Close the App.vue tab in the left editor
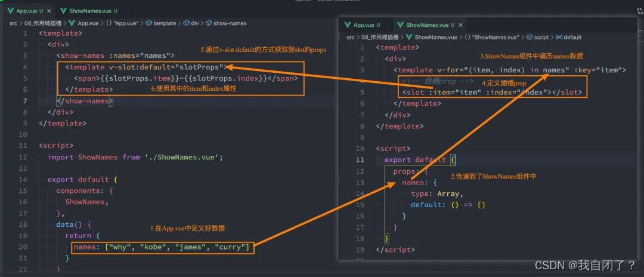Viewport: 644px width, 277px height. (49, 11)
